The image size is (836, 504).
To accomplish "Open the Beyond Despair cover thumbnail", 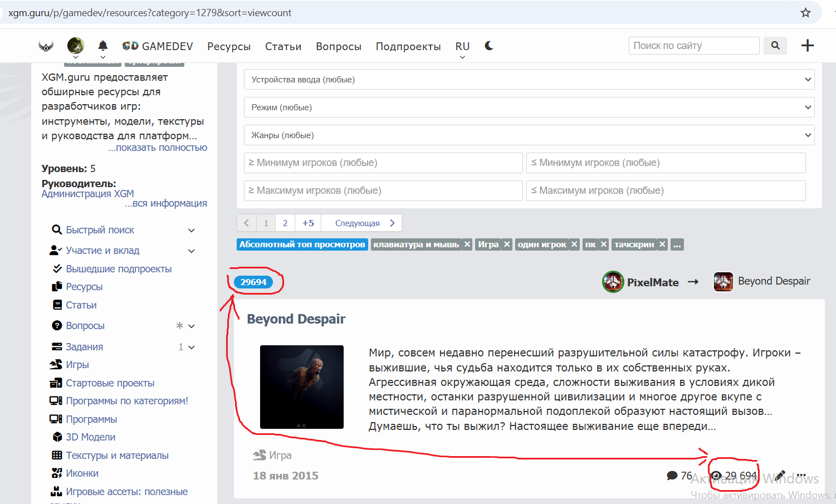I will pyautogui.click(x=302, y=387).
